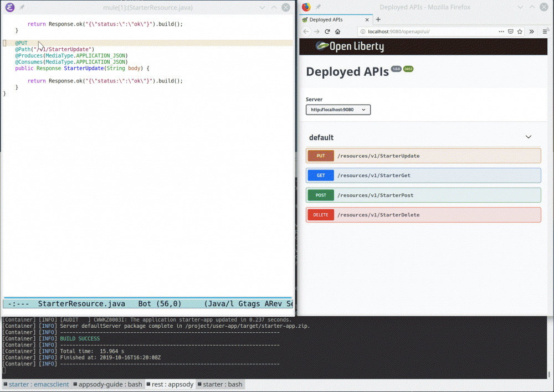Screen dimensions: 554x392
Task: Pin the Emacs window with pin icon
Action: (x=22, y=7)
